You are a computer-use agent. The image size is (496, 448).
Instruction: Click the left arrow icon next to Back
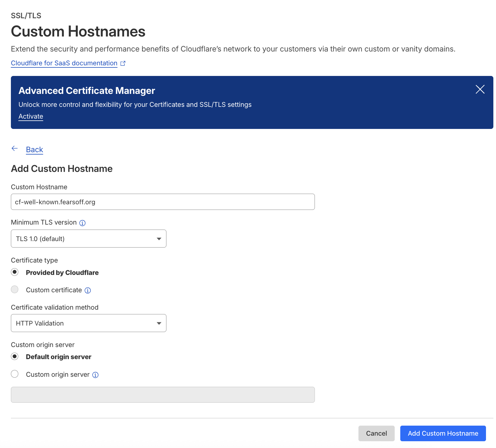click(x=15, y=149)
